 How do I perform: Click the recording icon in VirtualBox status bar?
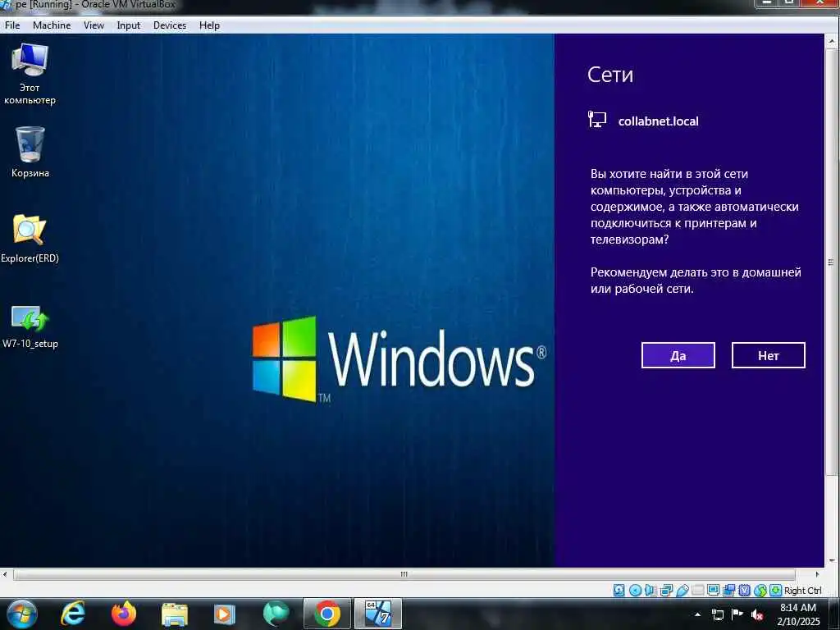[729, 591]
